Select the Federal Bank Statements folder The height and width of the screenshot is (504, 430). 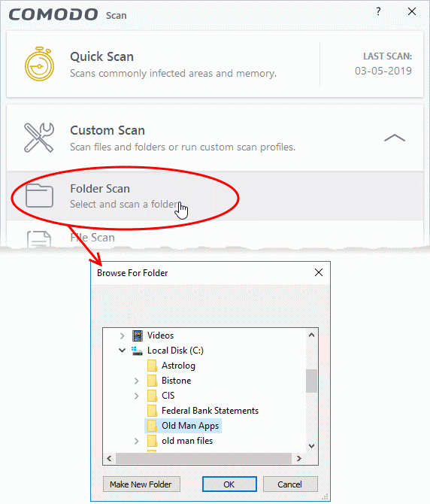210,411
